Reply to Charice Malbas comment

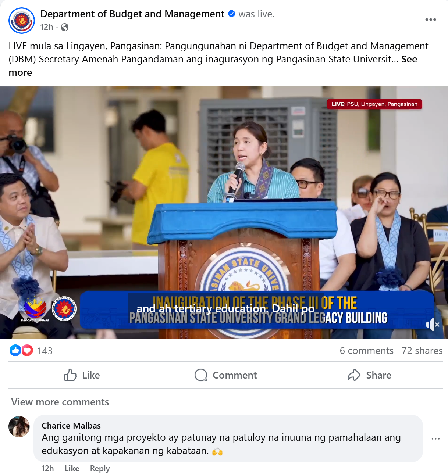pos(100,468)
